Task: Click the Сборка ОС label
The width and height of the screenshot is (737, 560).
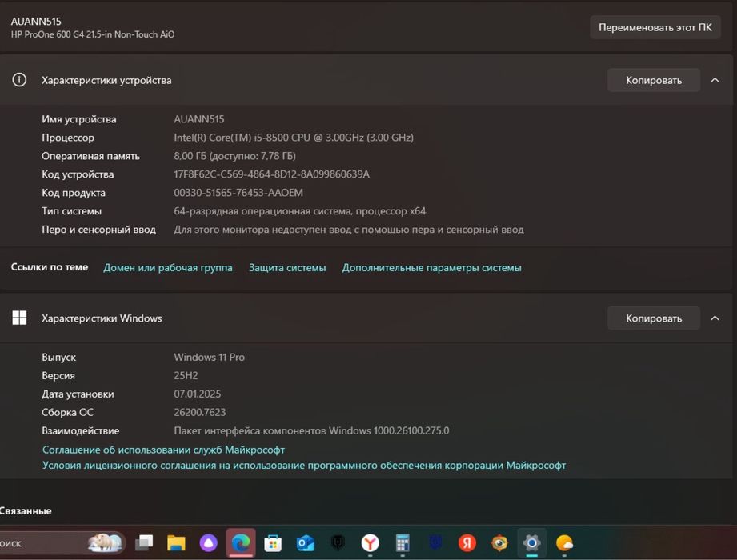Action: (67, 412)
